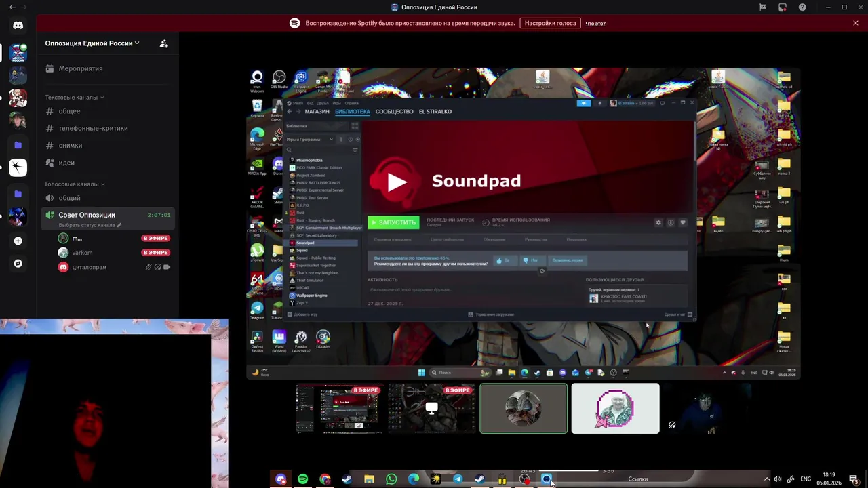The image size is (868, 488).
Task: Open File Explorer from the taskbar
Action: 369,479
